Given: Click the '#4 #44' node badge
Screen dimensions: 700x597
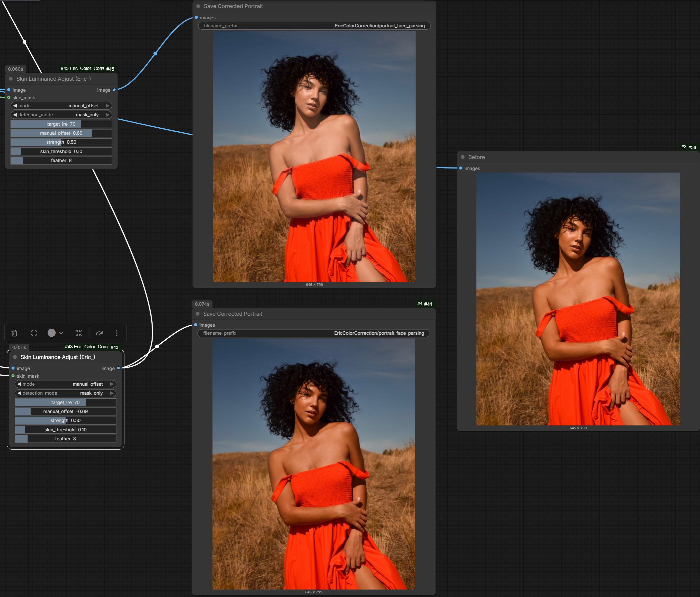Looking at the screenshot, I should click(425, 304).
